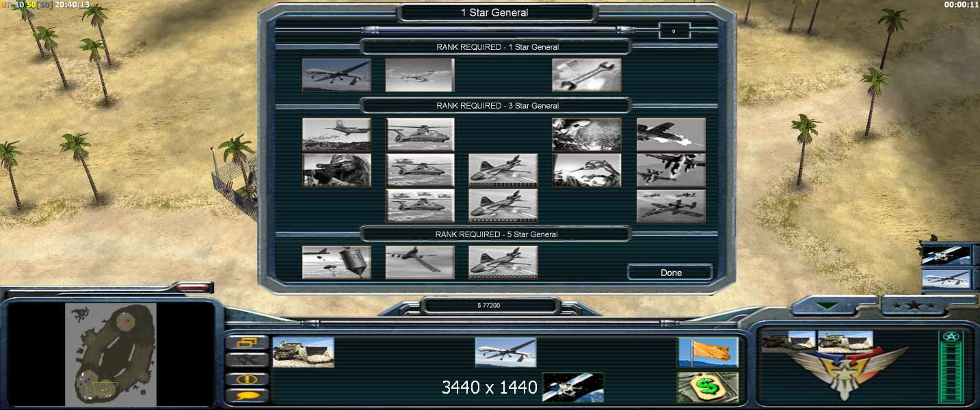Select the first unit portrait in right panel

pos(789,341)
